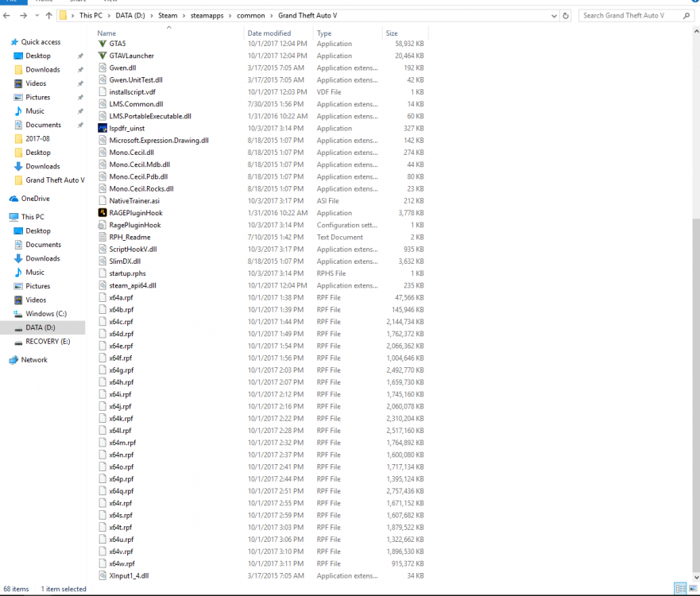Navigate to steamapps in the address breadcrumb

(207, 16)
